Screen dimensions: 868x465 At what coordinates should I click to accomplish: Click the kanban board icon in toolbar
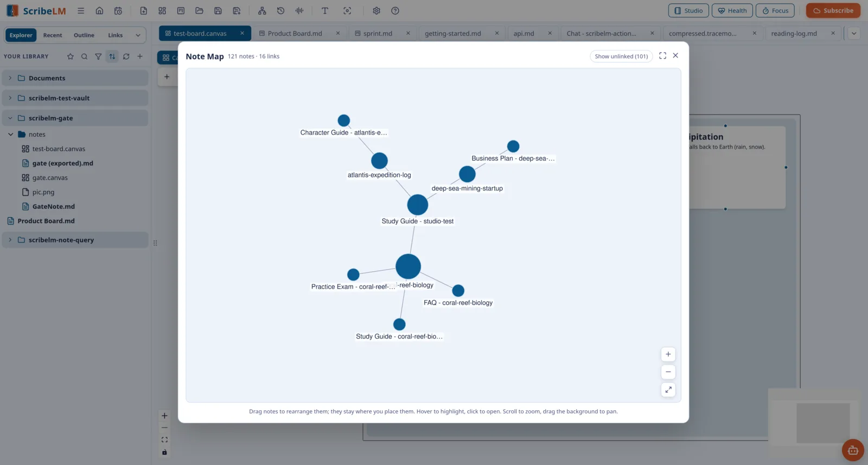click(x=181, y=11)
